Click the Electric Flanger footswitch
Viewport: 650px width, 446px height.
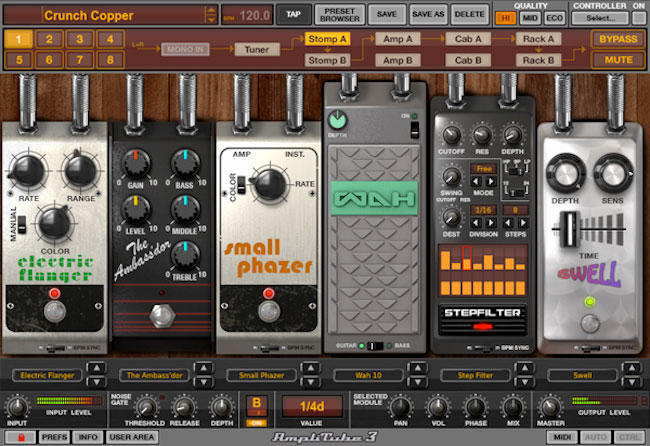point(55,312)
